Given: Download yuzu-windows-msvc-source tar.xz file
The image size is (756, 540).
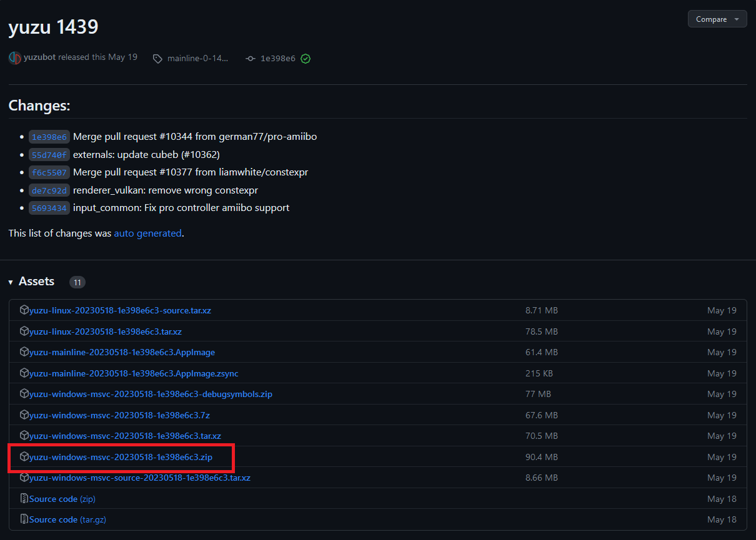Looking at the screenshot, I should tap(140, 478).
